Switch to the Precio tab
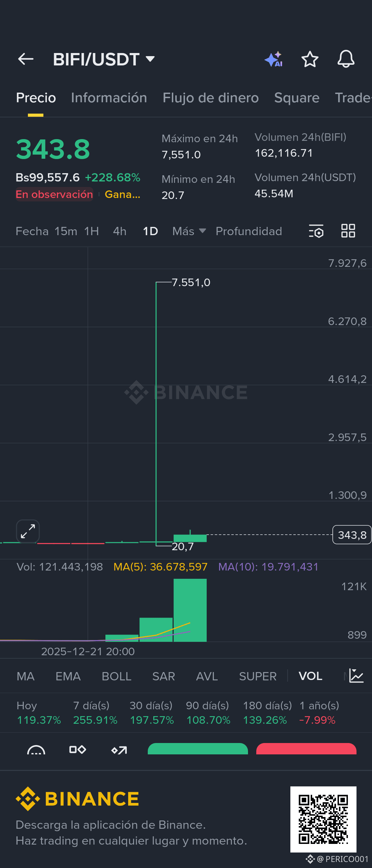The image size is (372, 868). point(36,98)
